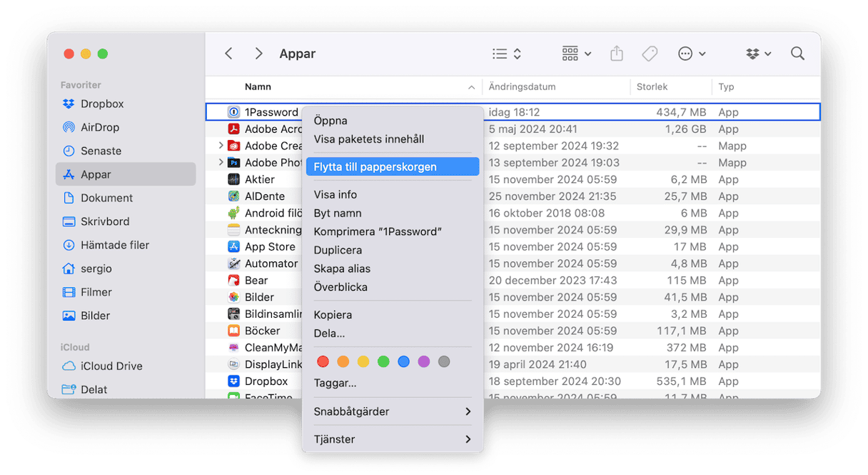Viewport: 868px width, 475px height.
Task: Switch list view mode icon
Action: [x=507, y=54]
